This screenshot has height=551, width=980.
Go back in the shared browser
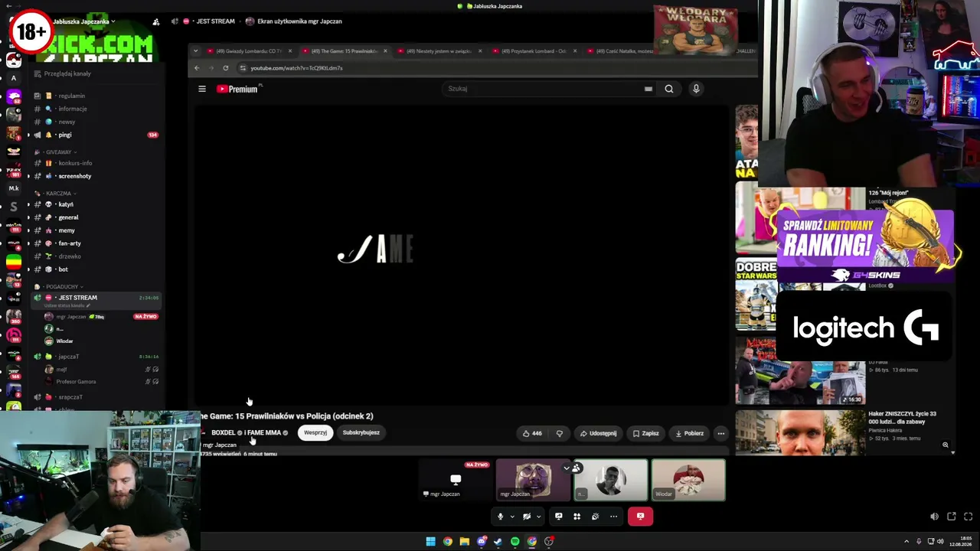197,68
